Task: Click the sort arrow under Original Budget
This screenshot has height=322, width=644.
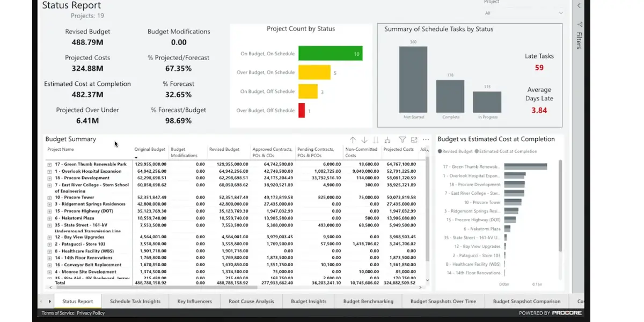Action: tap(136, 157)
